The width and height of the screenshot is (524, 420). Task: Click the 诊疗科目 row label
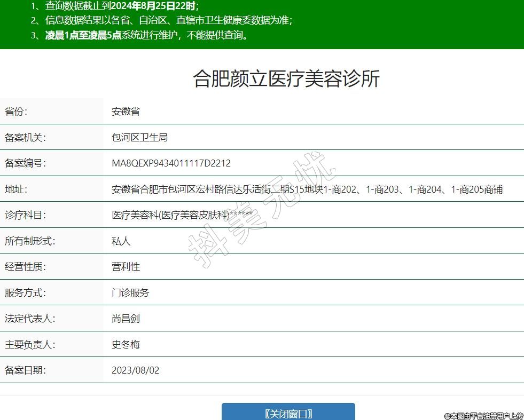pos(26,215)
